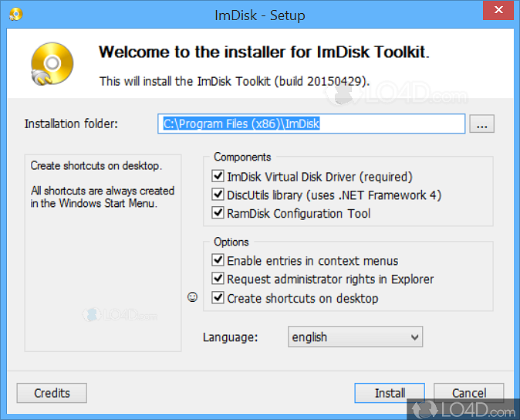The height and width of the screenshot is (420, 520).
Task: Click the Cancel button
Action: coord(468,393)
